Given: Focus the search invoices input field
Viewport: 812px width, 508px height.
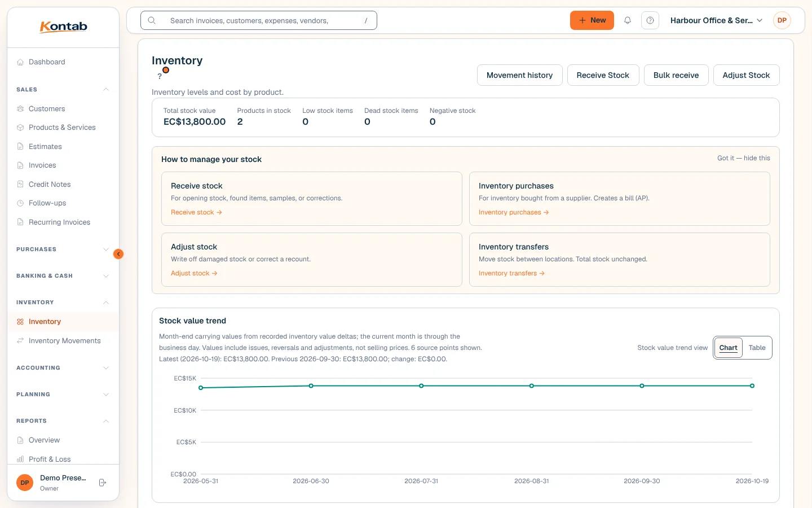Looking at the screenshot, I should (259, 20).
